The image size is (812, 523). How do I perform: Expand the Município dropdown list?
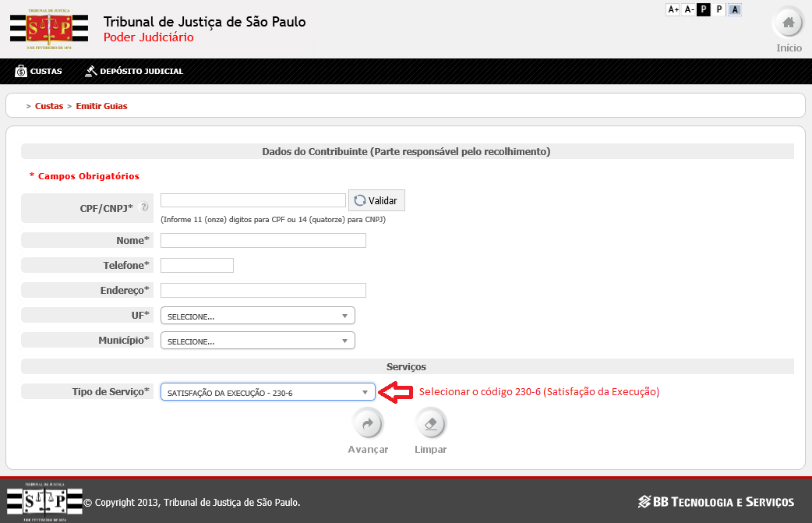coord(257,341)
